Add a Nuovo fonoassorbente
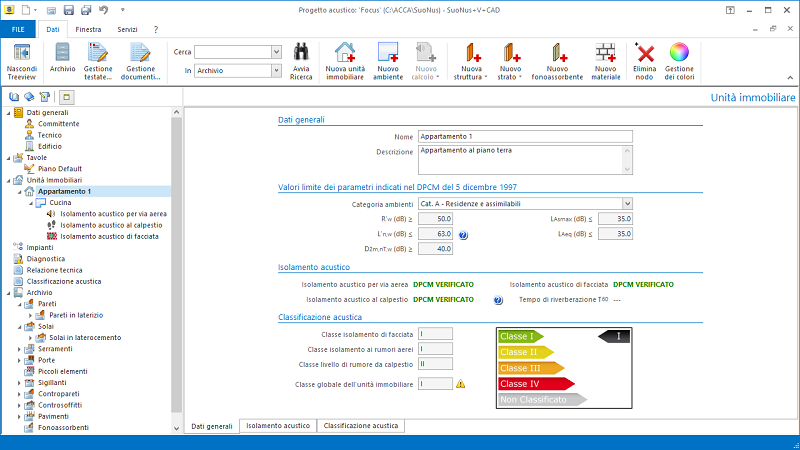This screenshot has width=800, height=450. 557,62
